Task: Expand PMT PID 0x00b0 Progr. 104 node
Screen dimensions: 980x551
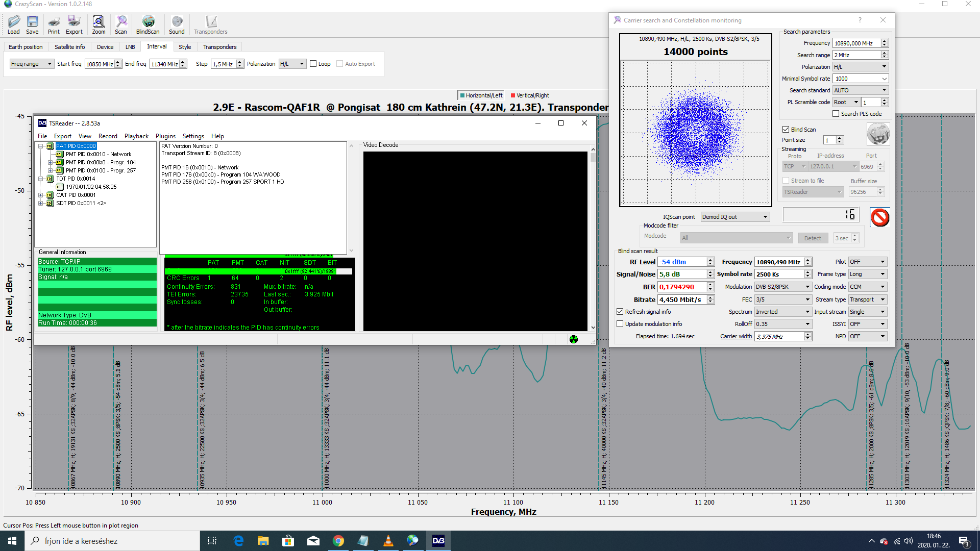Action: coord(50,162)
